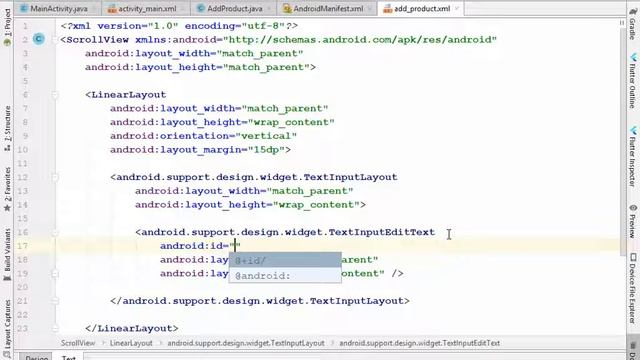Open the Flutter Outline panel

633,81
